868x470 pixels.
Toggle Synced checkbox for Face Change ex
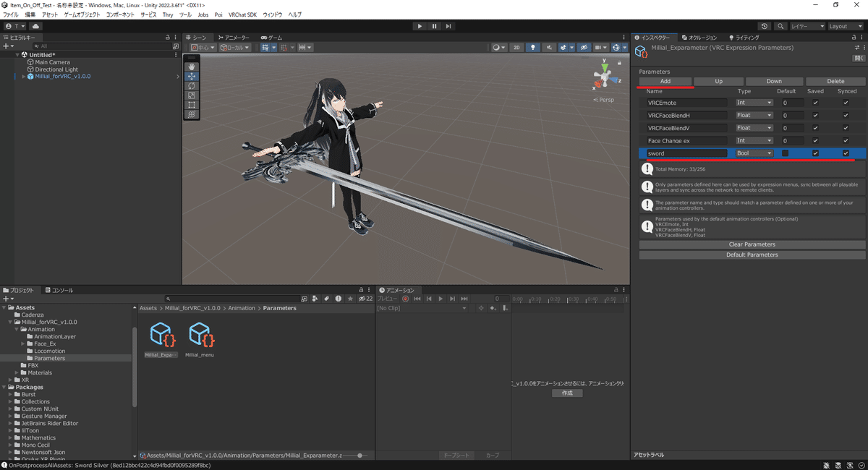846,141
